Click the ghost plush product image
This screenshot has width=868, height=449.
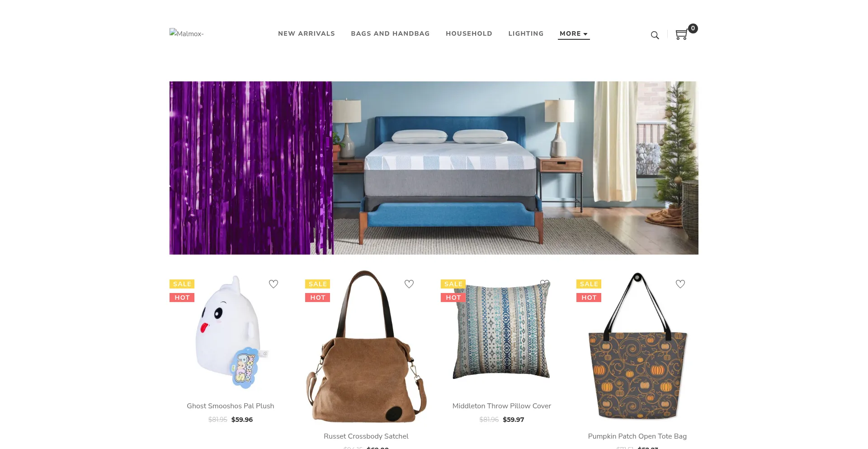tap(231, 332)
